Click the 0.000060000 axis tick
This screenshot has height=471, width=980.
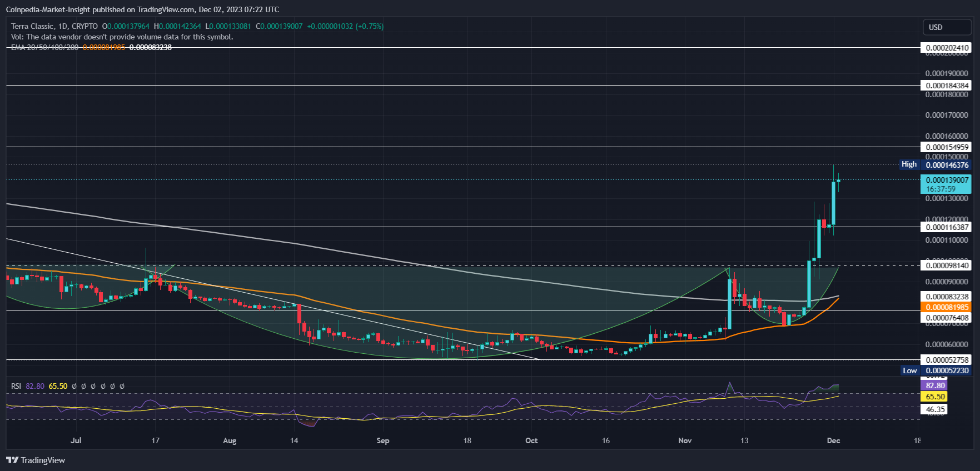(x=947, y=344)
